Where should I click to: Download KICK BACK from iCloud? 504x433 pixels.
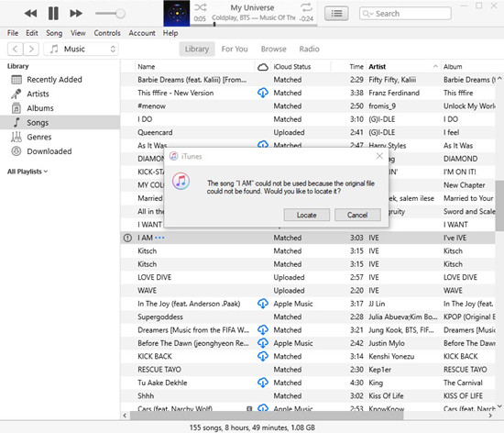263,357
